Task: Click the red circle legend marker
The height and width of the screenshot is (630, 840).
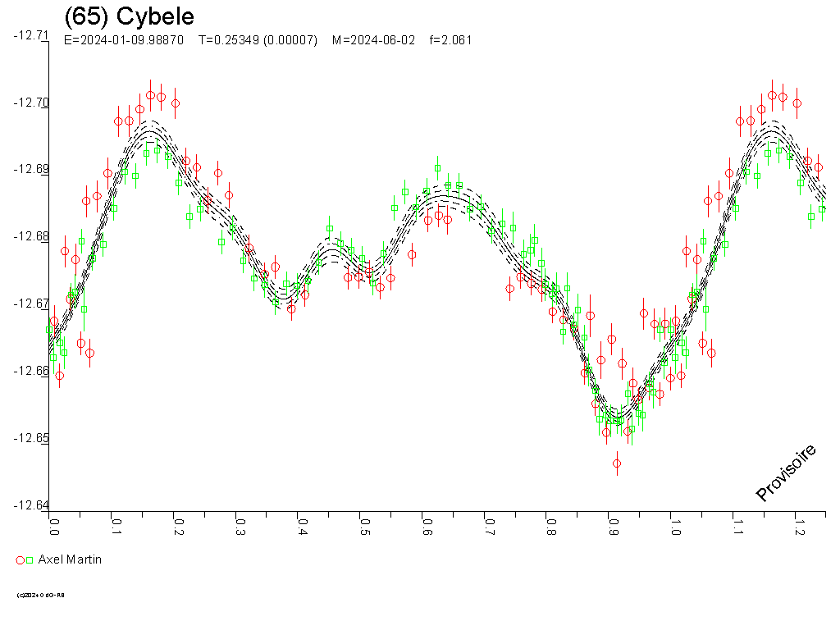Action: [21, 559]
